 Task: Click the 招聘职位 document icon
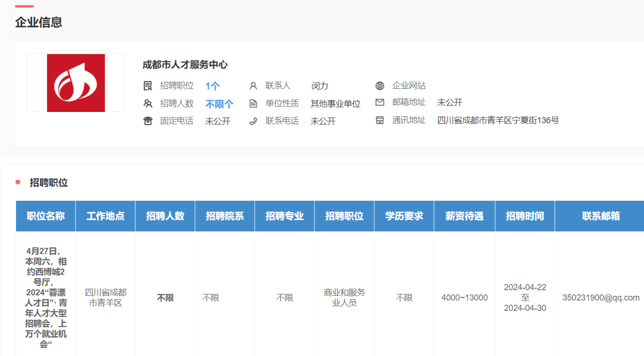tap(148, 86)
